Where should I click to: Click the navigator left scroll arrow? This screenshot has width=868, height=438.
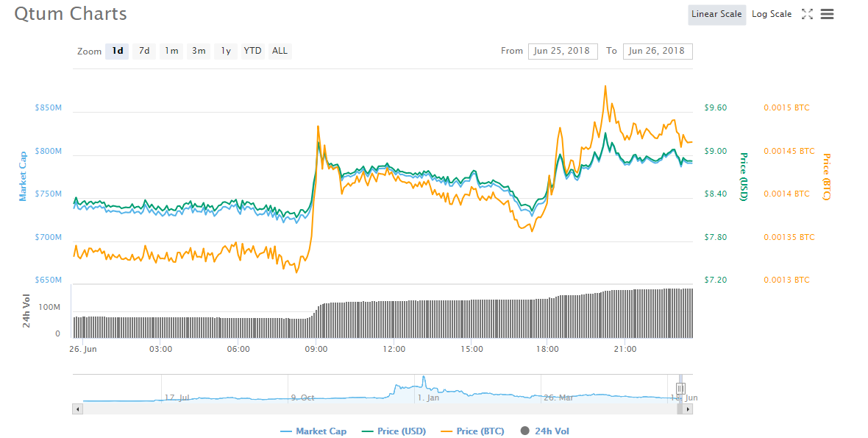click(x=77, y=409)
